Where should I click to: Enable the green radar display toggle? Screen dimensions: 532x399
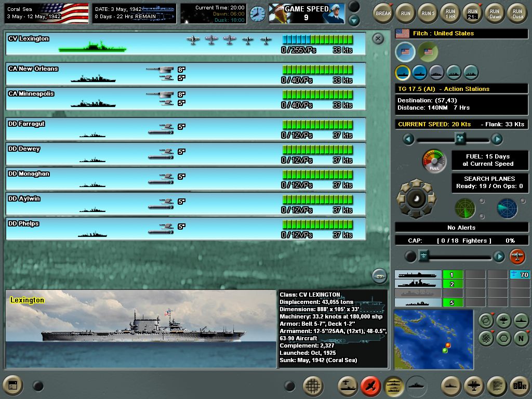tap(465, 208)
